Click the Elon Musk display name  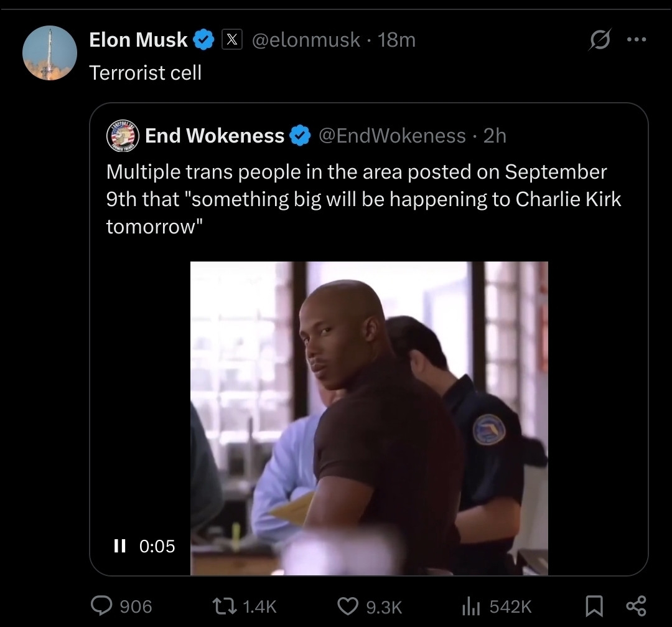click(138, 40)
